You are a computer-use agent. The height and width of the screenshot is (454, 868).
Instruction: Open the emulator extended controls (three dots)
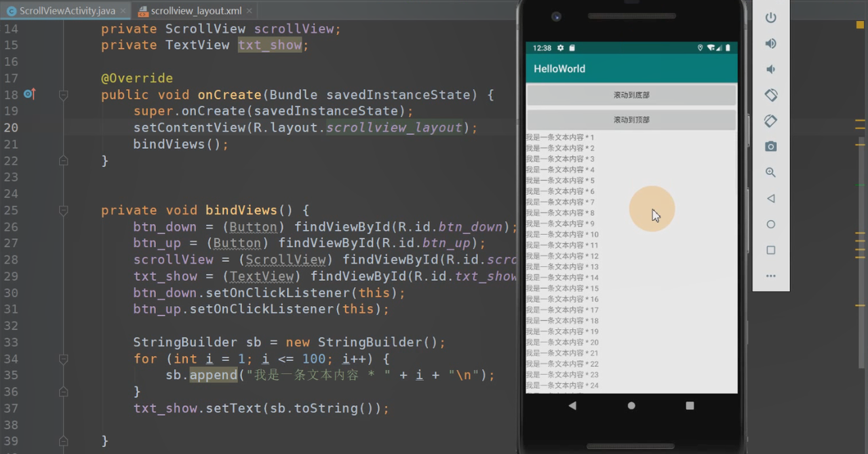tap(770, 276)
